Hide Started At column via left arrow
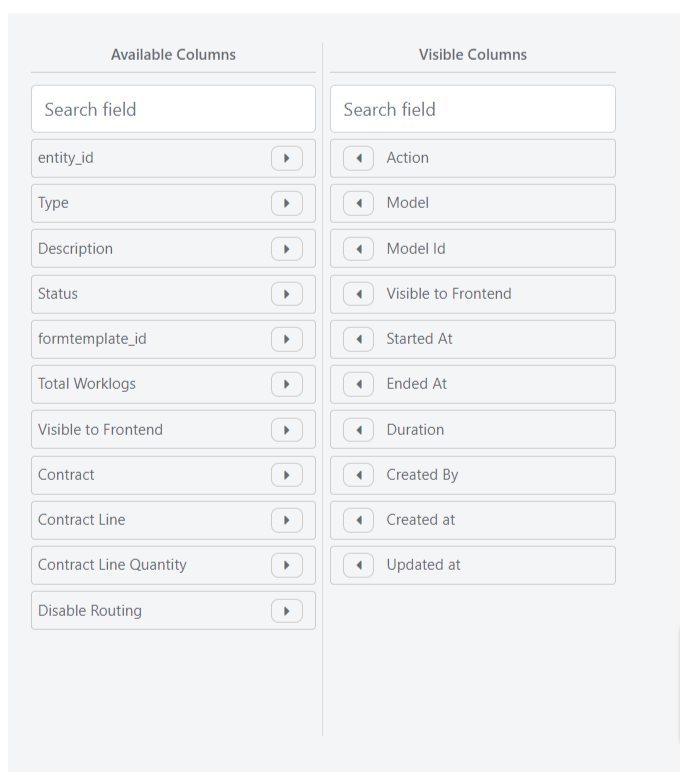 point(358,339)
